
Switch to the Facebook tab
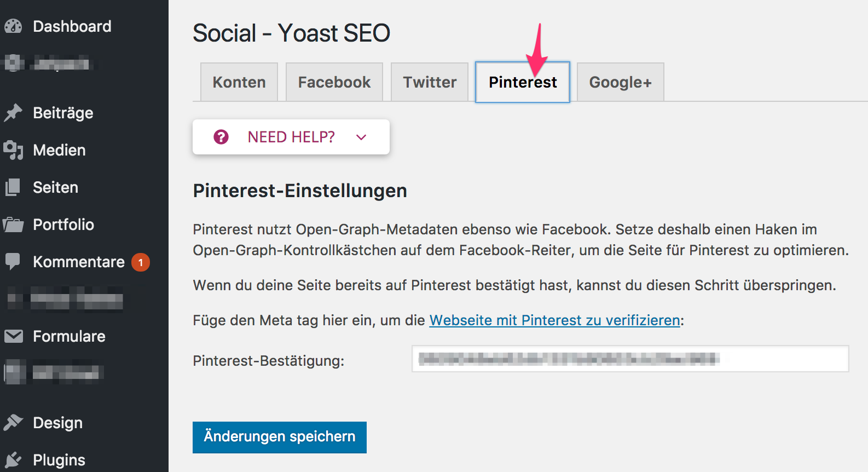(334, 82)
